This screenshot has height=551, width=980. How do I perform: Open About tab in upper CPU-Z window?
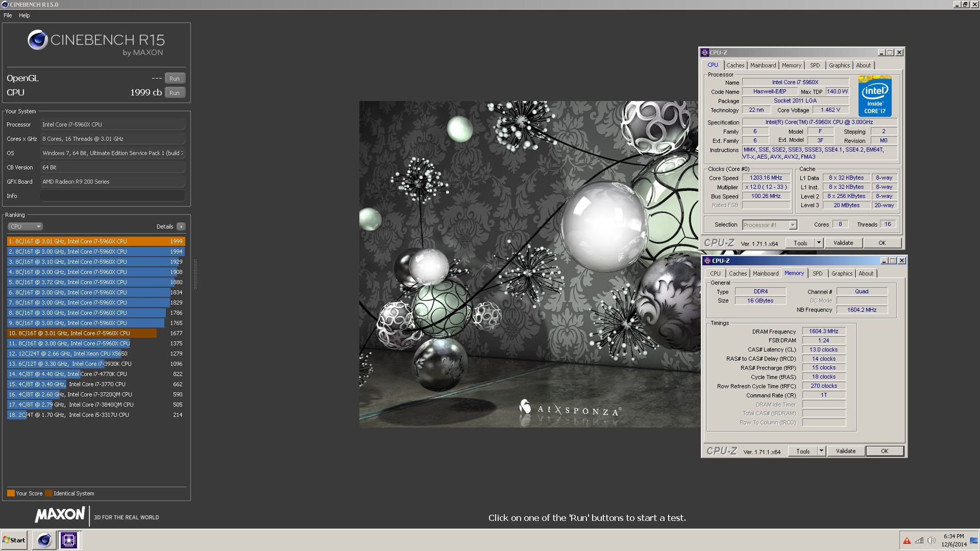click(864, 65)
